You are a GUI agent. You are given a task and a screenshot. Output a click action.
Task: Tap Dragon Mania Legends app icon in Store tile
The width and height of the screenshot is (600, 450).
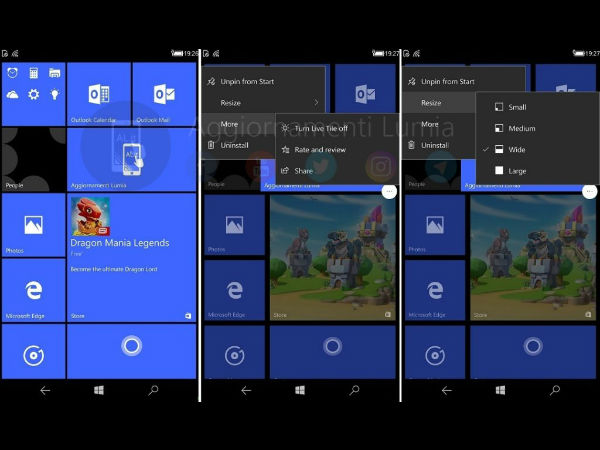pos(90,216)
